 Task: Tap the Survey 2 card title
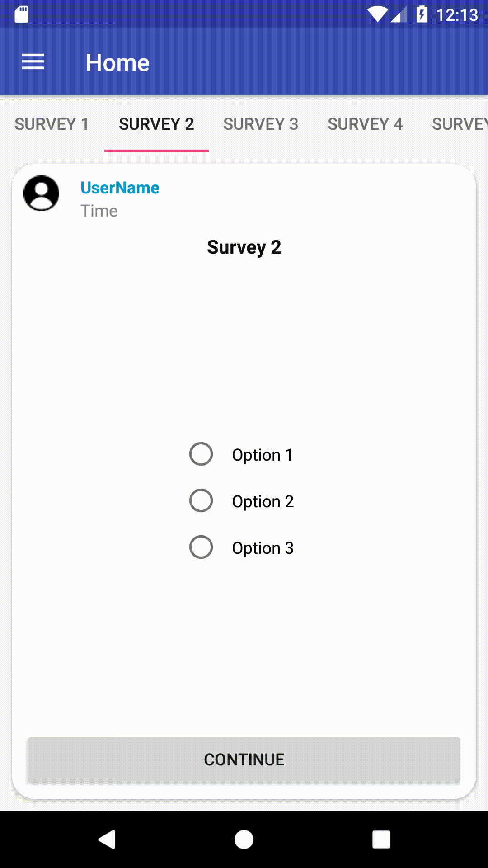tap(244, 247)
